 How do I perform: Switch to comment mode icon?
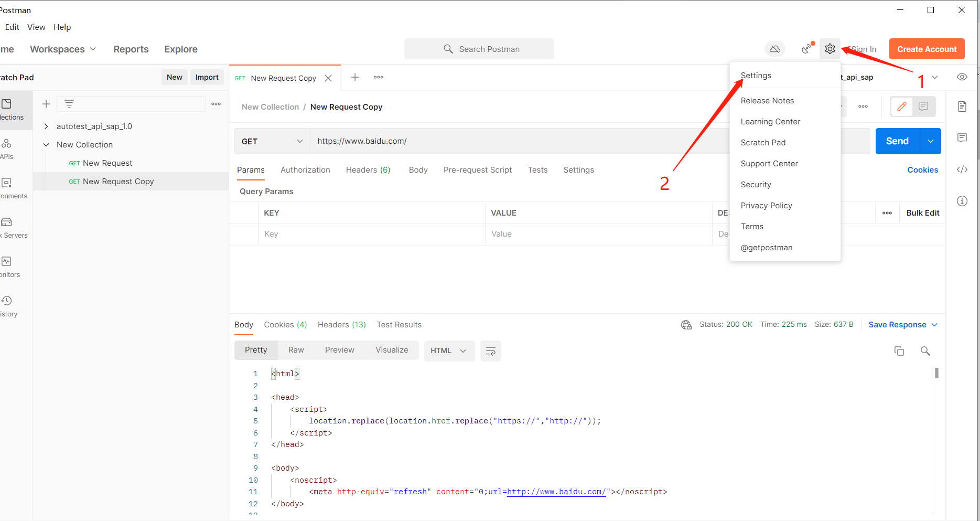[x=923, y=107]
